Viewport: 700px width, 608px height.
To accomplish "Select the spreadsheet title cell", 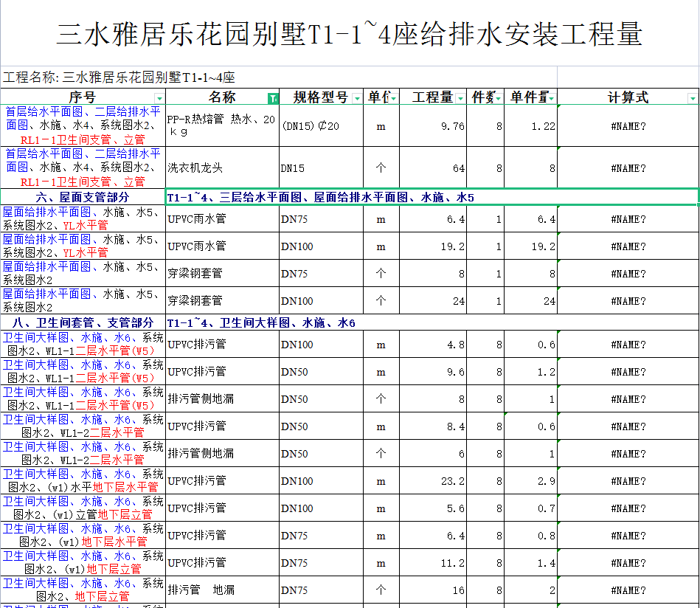I will tap(350, 35).
